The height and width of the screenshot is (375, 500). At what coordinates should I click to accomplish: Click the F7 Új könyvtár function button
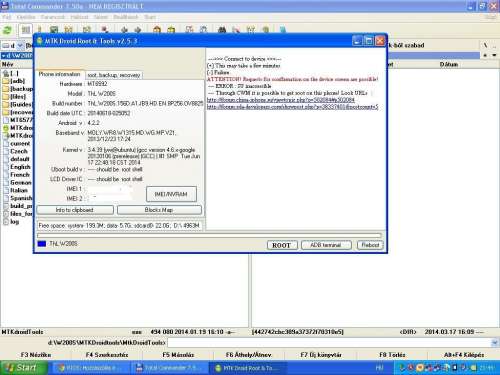point(321,355)
